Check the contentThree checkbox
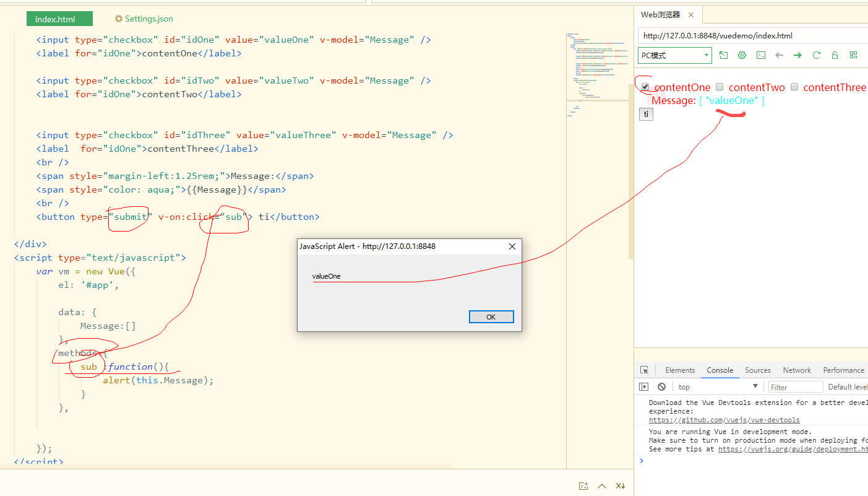 794,87
